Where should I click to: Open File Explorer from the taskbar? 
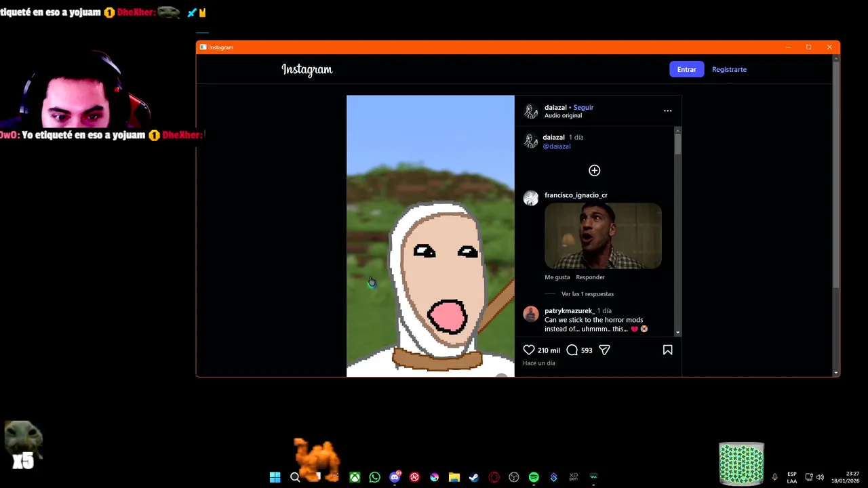pyautogui.click(x=454, y=477)
